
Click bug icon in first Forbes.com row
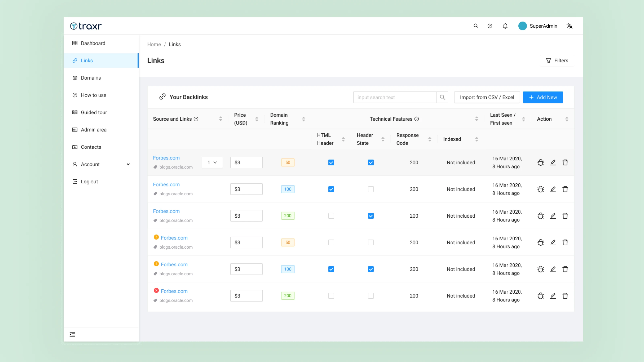(x=541, y=163)
